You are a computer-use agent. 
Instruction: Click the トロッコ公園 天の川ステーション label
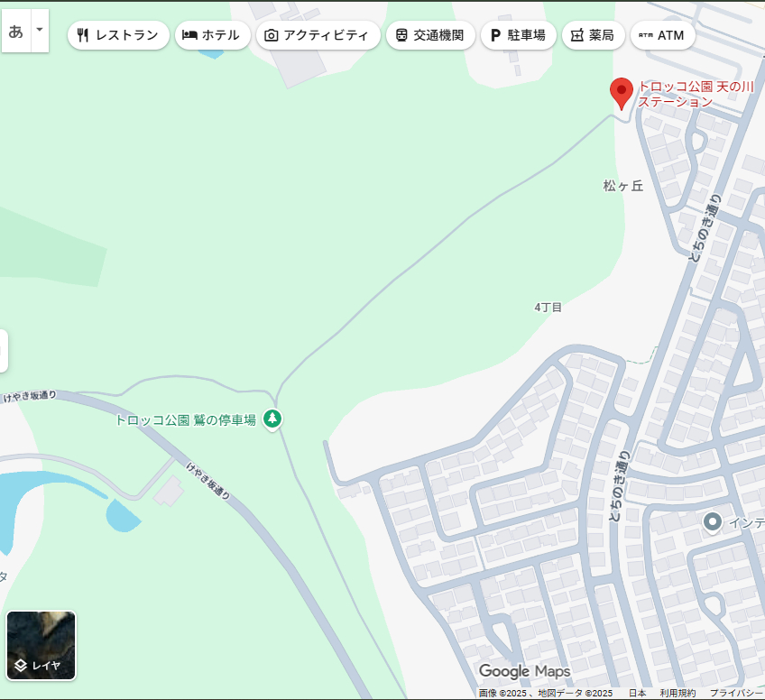pos(696,94)
